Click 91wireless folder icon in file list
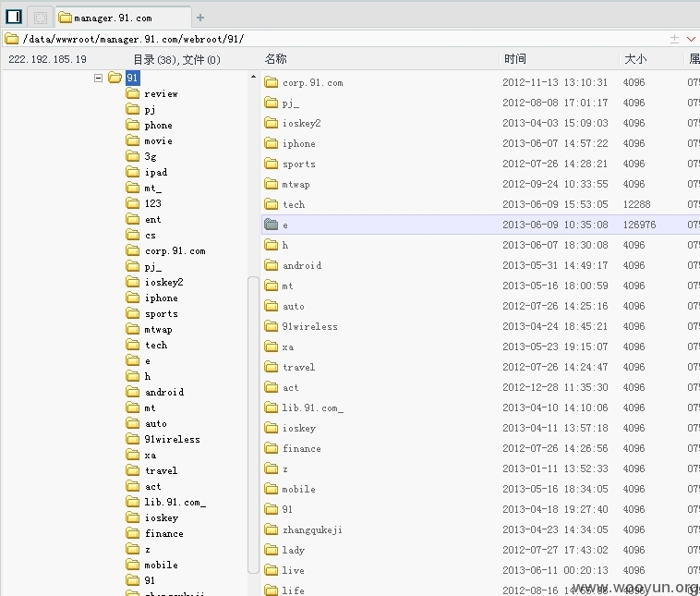 [271, 326]
